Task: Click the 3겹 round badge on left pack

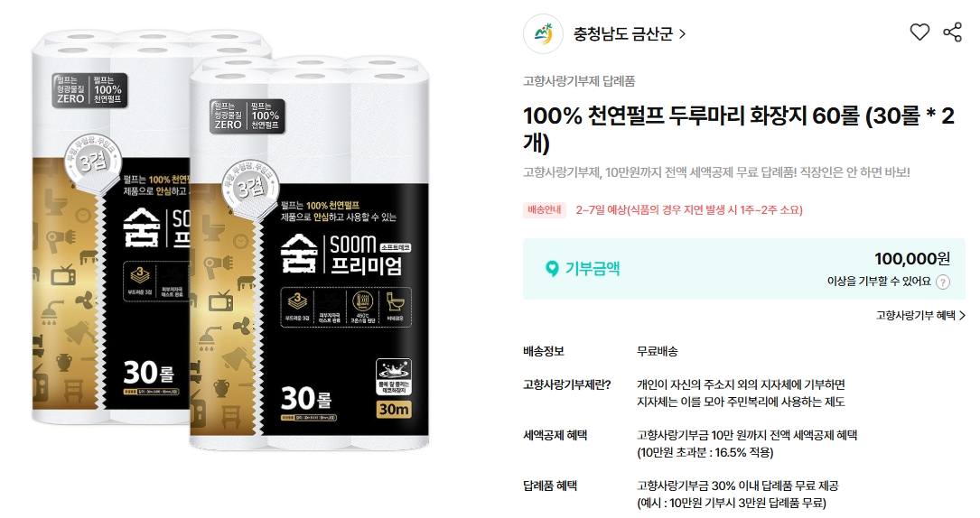Action: (92, 162)
